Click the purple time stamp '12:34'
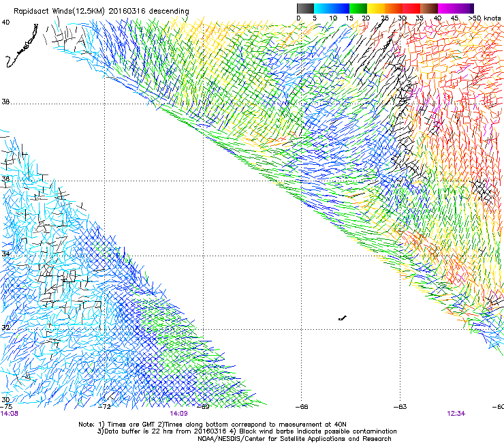 456,414
